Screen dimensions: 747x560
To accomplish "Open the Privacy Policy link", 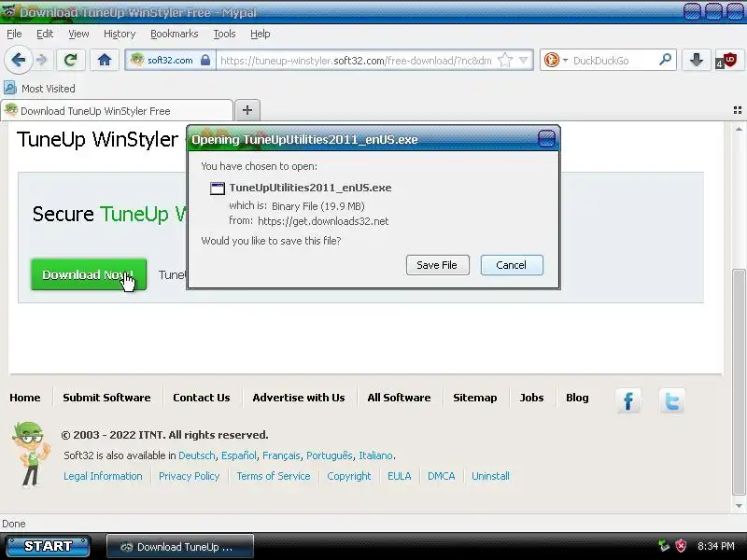I will [x=190, y=476].
